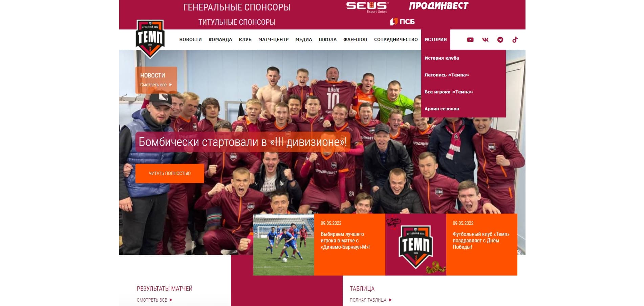Open the Матч-центр menu item

tap(273, 40)
